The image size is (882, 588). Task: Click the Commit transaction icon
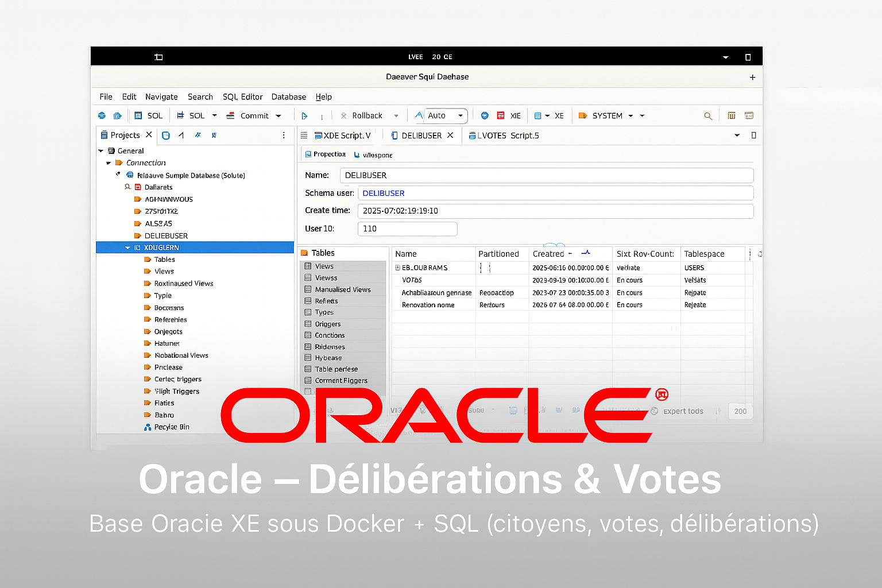[x=230, y=116]
